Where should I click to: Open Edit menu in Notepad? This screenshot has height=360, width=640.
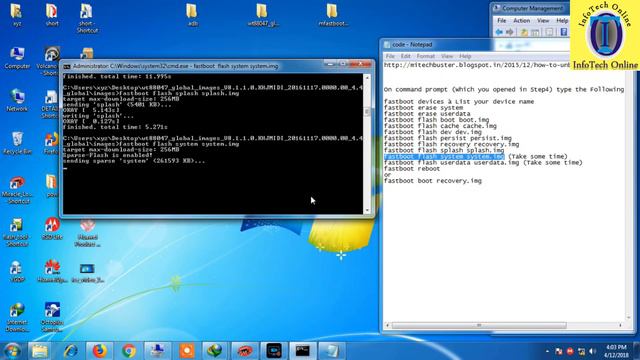(x=405, y=56)
